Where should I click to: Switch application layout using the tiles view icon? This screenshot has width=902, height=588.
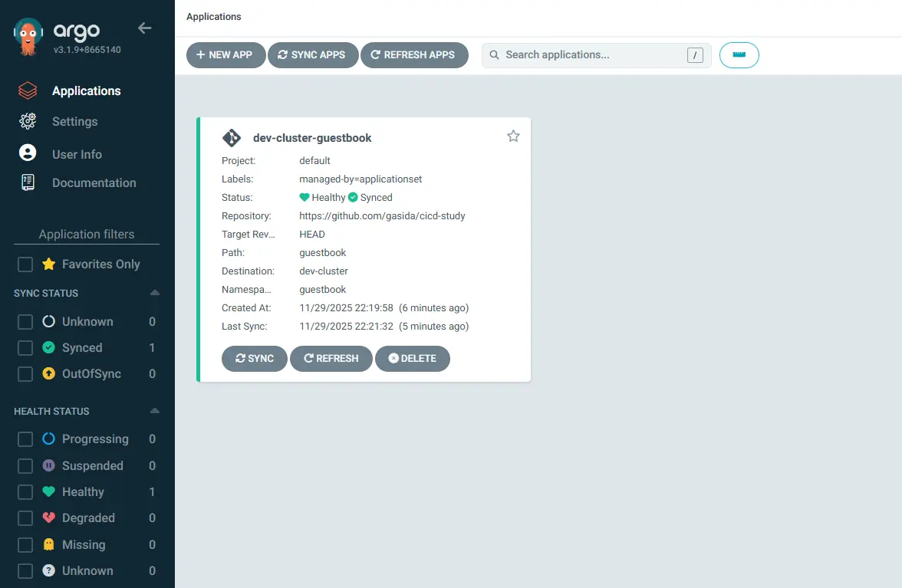739,54
